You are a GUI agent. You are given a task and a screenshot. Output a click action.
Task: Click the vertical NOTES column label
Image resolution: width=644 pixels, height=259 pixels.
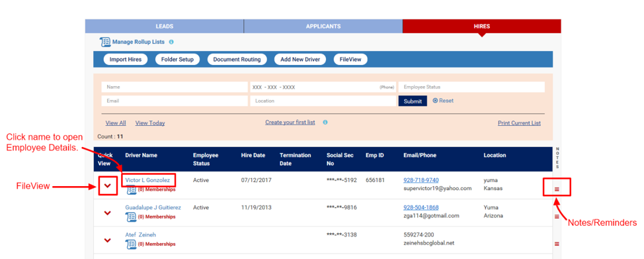(557, 158)
